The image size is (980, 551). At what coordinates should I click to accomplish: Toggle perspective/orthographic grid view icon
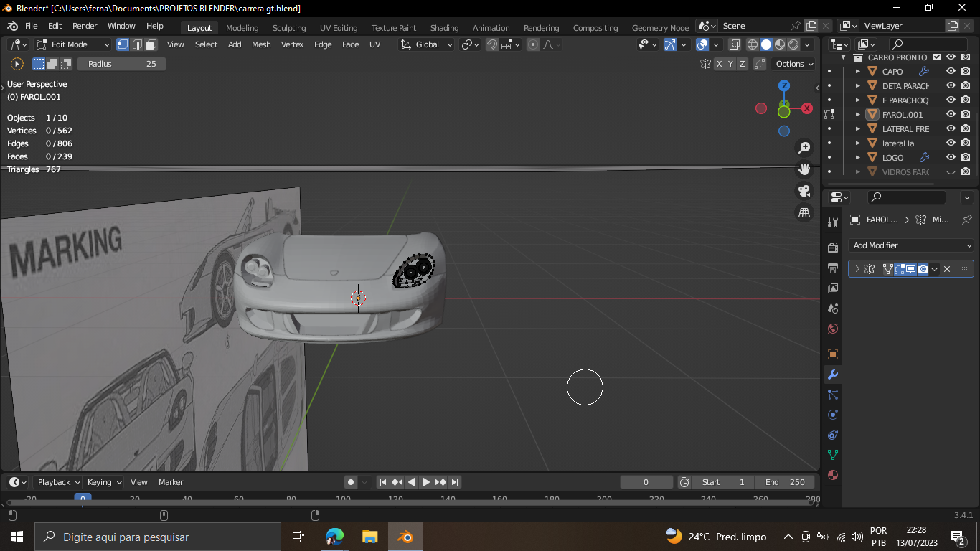click(804, 212)
